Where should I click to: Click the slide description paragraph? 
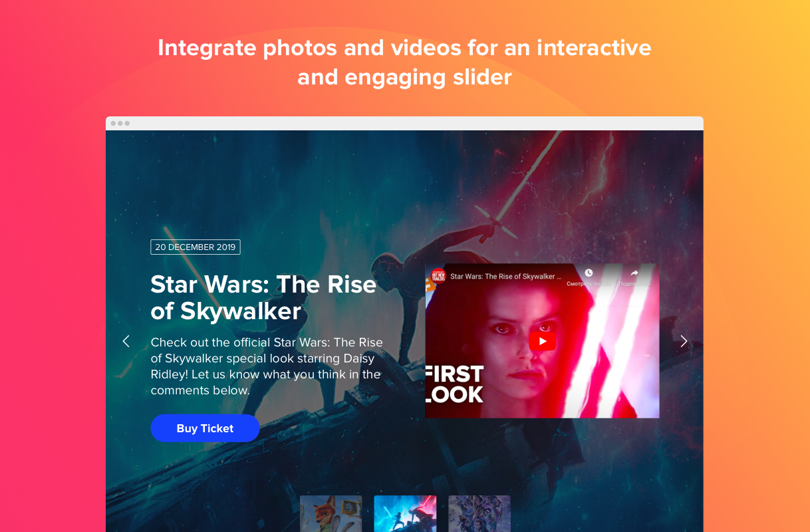pyautogui.click(x=267, y=366)
